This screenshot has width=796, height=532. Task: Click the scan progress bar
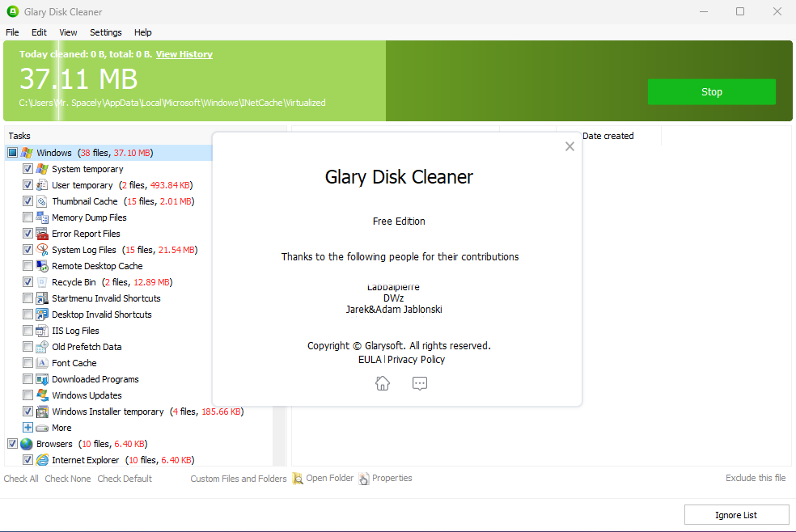398,81
